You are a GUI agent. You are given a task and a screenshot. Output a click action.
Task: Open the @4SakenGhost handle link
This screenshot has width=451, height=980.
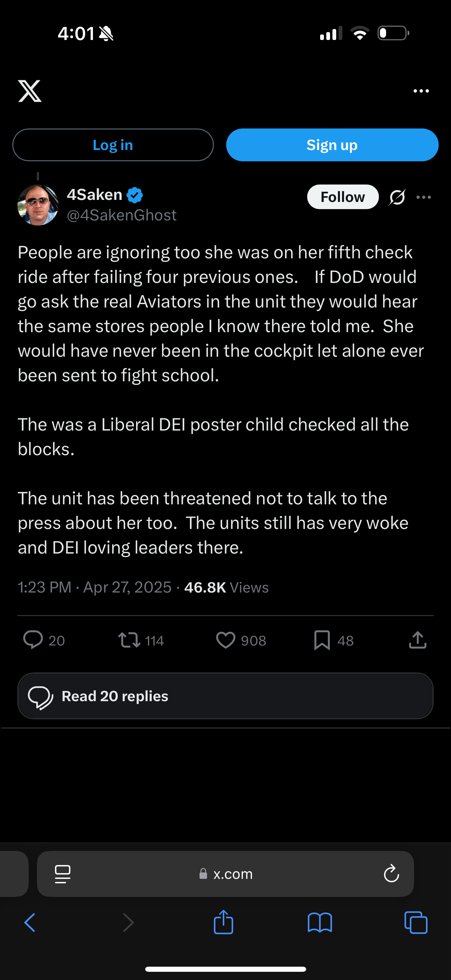click(122, 215)
